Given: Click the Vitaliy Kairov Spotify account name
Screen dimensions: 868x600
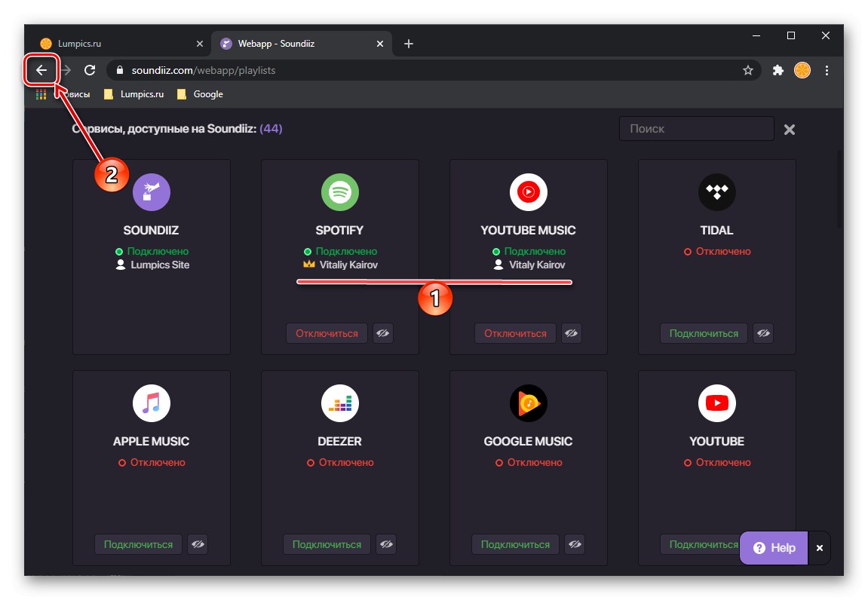Looking at the screenshot, I should click(x=348, y=265).
